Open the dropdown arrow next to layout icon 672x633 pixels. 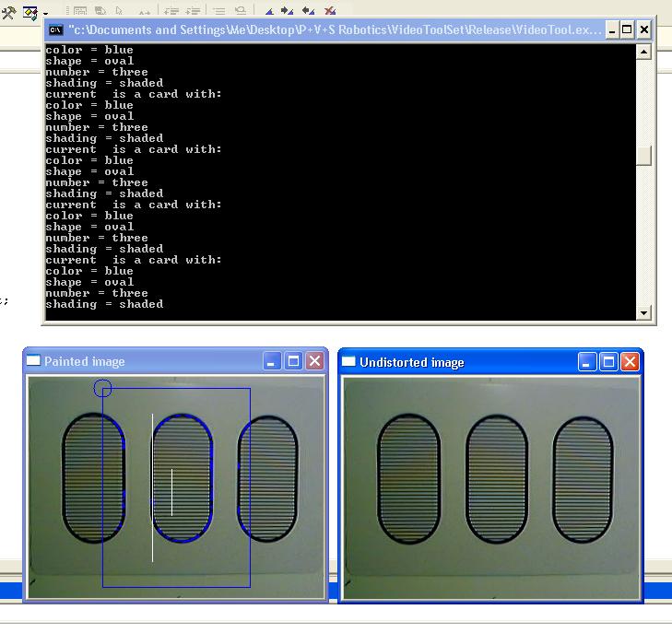click(45, 14)
